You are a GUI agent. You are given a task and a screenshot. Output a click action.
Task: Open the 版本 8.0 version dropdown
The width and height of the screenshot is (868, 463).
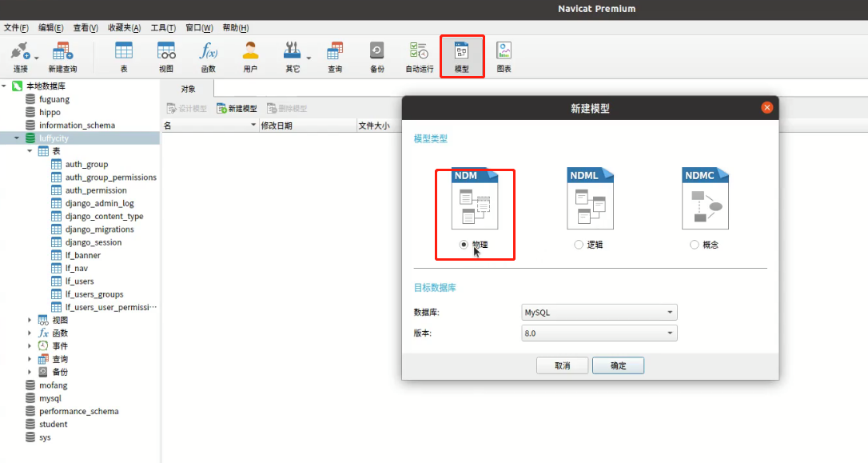(599, 333)
